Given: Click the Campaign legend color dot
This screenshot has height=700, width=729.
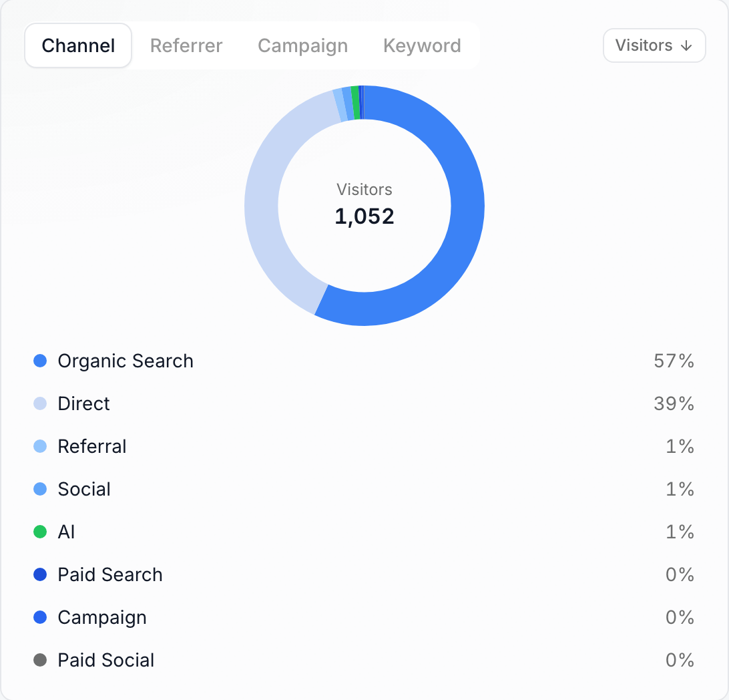Looking at the screenshot, I should (x=40, y=617).
